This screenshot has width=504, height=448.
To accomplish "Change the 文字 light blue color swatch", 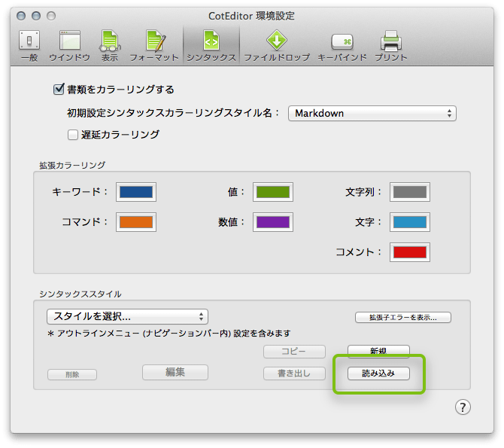I will coord(410,222).
